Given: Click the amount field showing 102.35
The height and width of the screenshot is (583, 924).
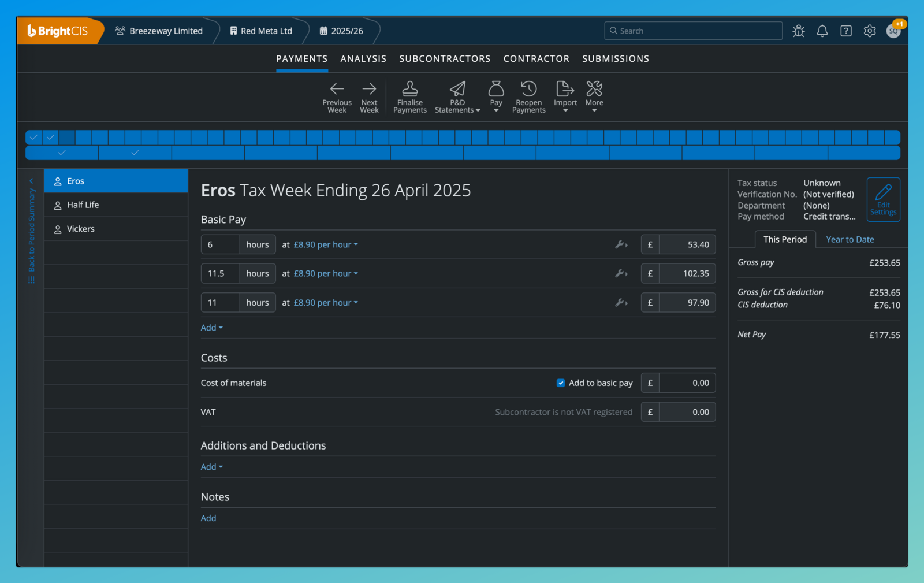Looking at the screenshot, I should pyautogui.click(x=687, y=274).
